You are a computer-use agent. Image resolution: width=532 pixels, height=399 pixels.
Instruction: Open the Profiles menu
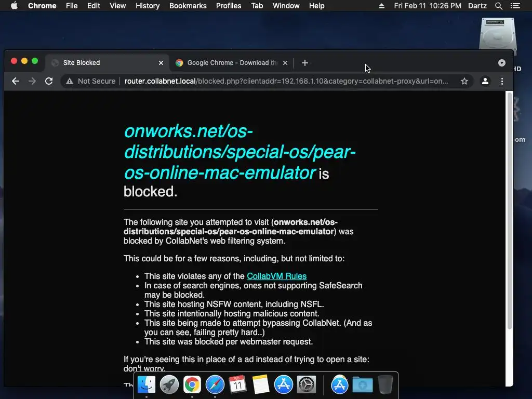pyautogui.click(x=229, y=6)
